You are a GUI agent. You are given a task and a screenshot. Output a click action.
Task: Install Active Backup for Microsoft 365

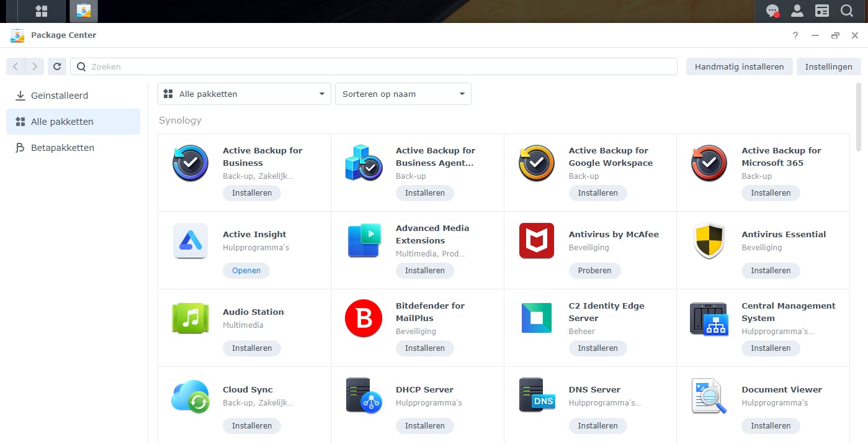click(x=771, y=193)
